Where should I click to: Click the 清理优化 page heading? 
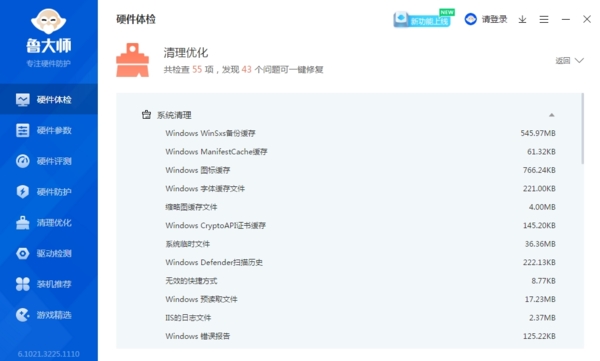click(186, 52)
